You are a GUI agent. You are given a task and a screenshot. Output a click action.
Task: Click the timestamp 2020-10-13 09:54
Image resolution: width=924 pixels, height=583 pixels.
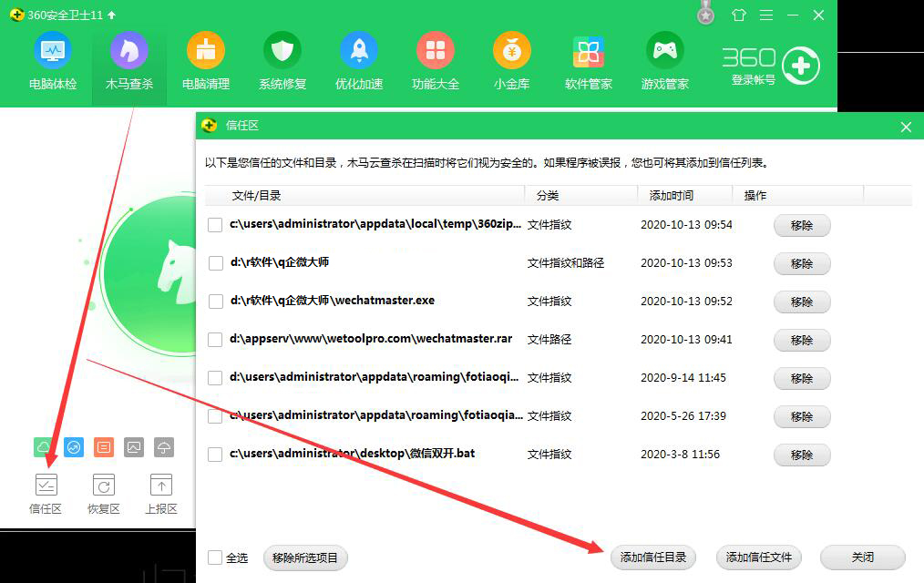686,225
